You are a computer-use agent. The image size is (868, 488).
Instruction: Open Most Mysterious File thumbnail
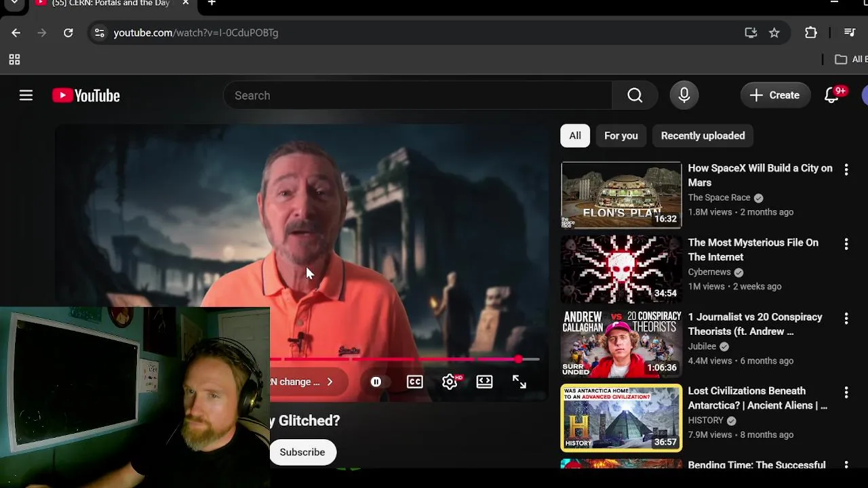pos(621,269)
